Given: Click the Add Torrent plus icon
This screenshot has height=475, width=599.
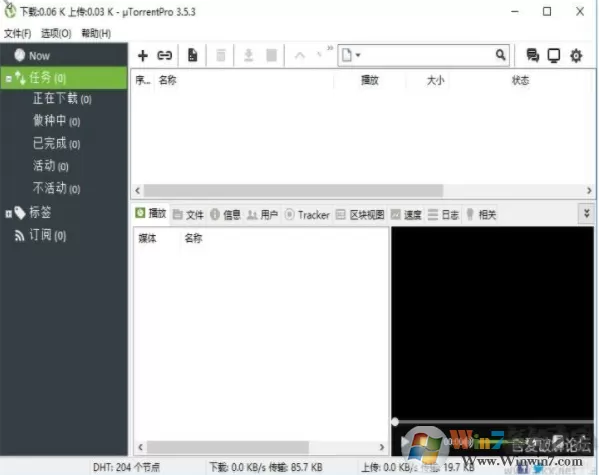Looking at the screenshot, I should [x=142, y=56].
